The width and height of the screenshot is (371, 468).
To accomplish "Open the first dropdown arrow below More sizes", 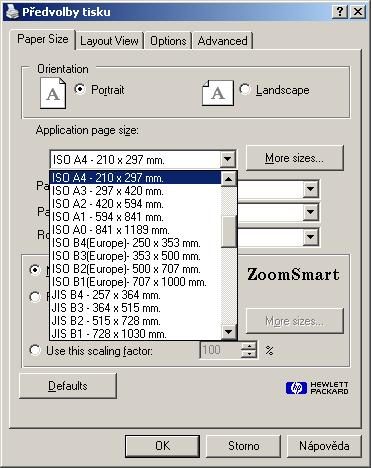I will click(x=310, y=189).
